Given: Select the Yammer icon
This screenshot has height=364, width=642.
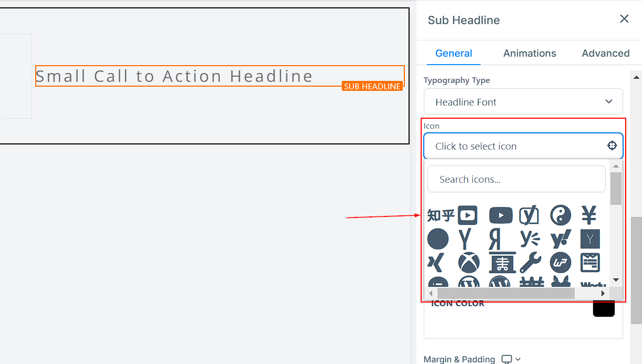Looking at the screenshot, I should (530, 239).
